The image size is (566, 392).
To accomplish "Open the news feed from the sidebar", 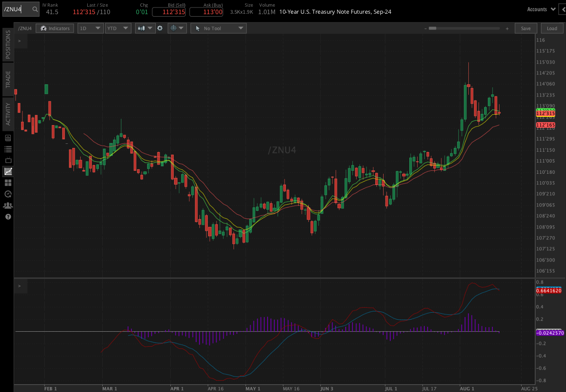I will point(7,138).
